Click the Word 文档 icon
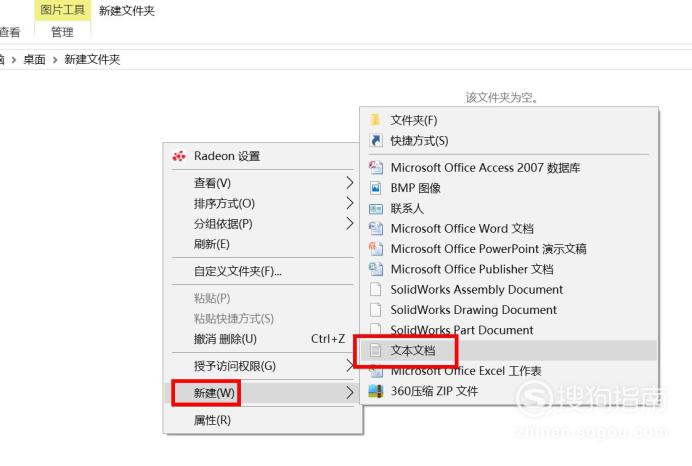 tap(376, 228)
